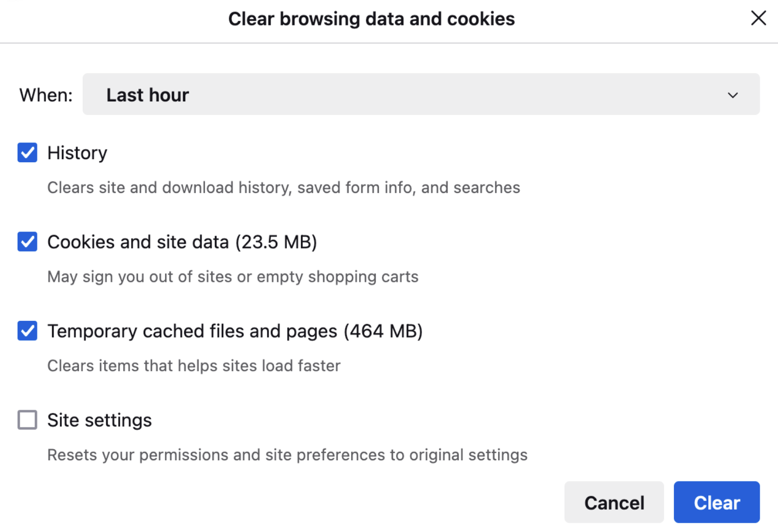Disable Cookies and site data clearing
Image resolution: width=778 pixels, height=532 pixels.
point(27,241)
